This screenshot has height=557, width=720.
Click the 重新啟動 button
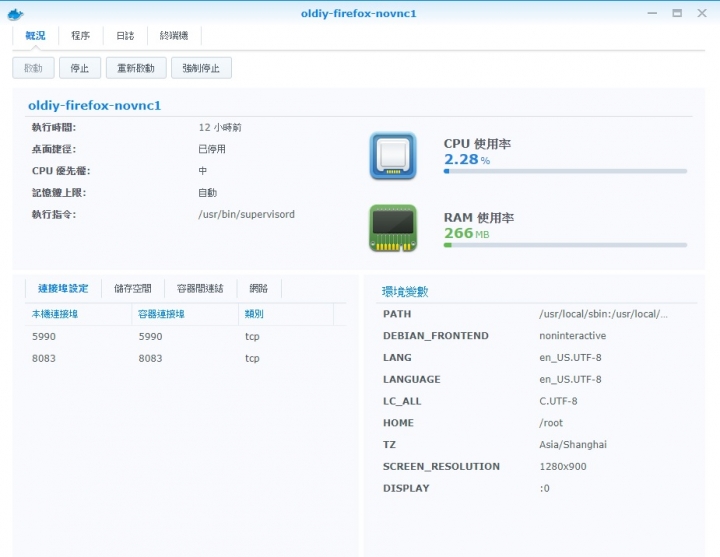click(135, 68)
